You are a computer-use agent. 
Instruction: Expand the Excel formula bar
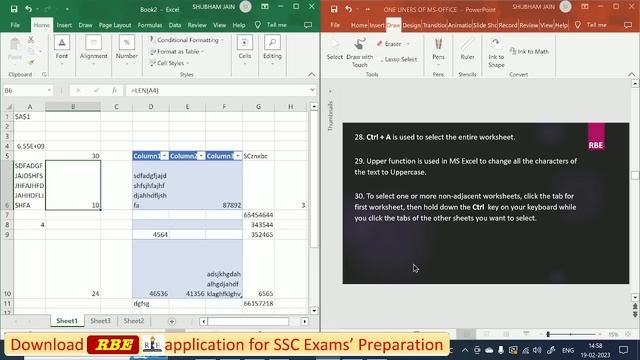(x=312, y=90)
